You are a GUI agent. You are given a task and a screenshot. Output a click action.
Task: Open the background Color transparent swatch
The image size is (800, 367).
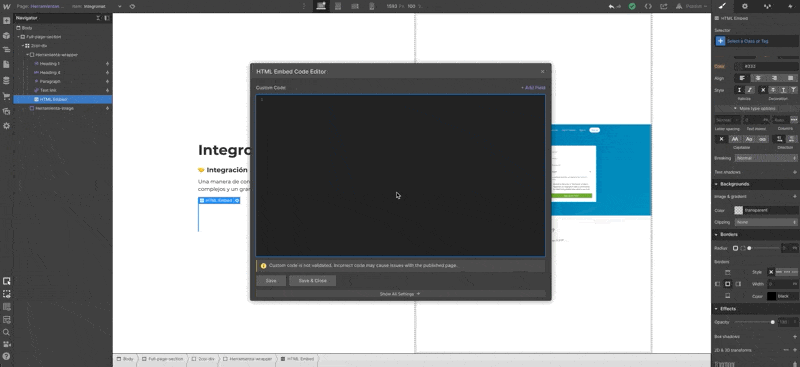(x=738, y=210)
